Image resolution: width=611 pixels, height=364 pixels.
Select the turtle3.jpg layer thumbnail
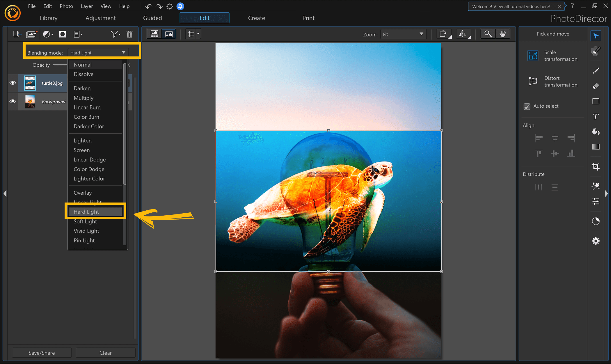pyautogui.click(x=30, y=83)
